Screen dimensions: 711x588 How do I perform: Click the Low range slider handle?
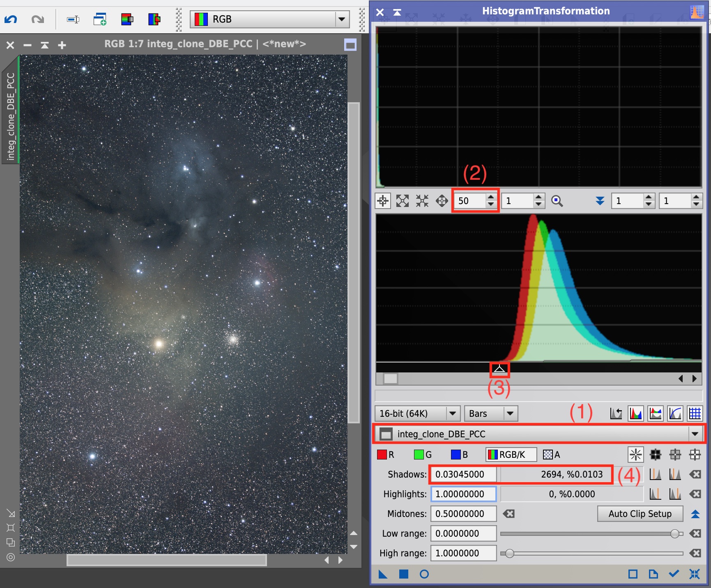pyautogui.click(x=674, y=533)
